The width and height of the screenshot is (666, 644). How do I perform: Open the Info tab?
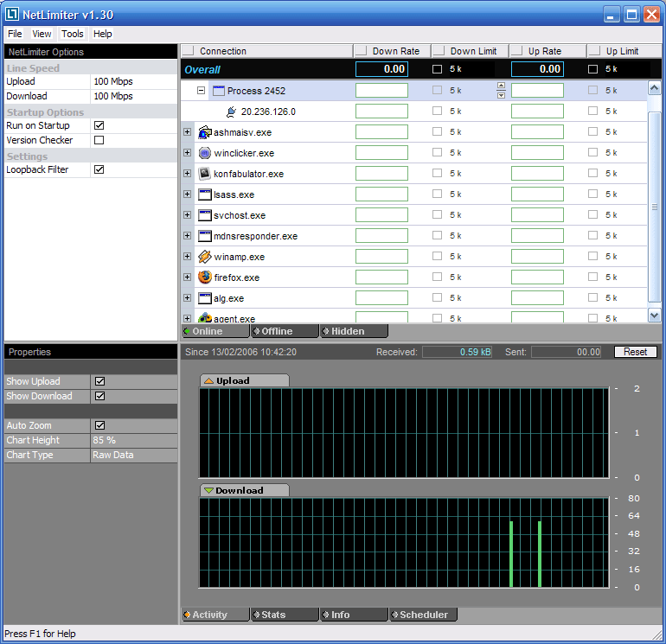[355, 615]
